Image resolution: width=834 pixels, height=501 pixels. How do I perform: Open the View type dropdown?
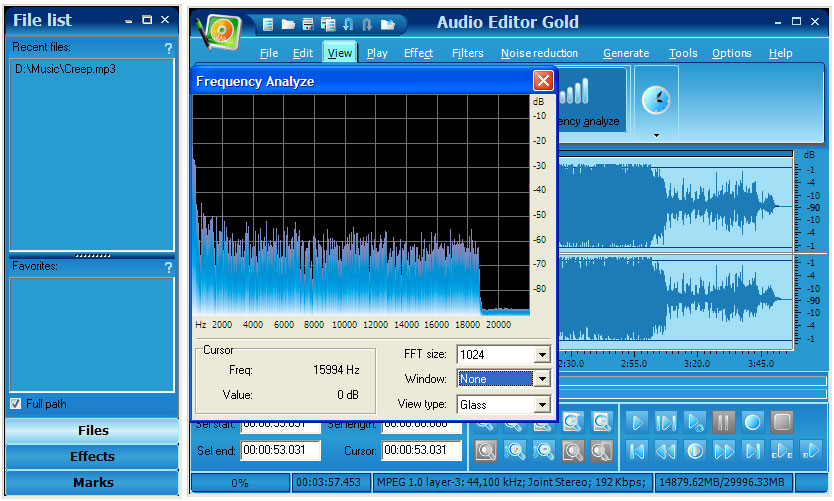[542, 405]
